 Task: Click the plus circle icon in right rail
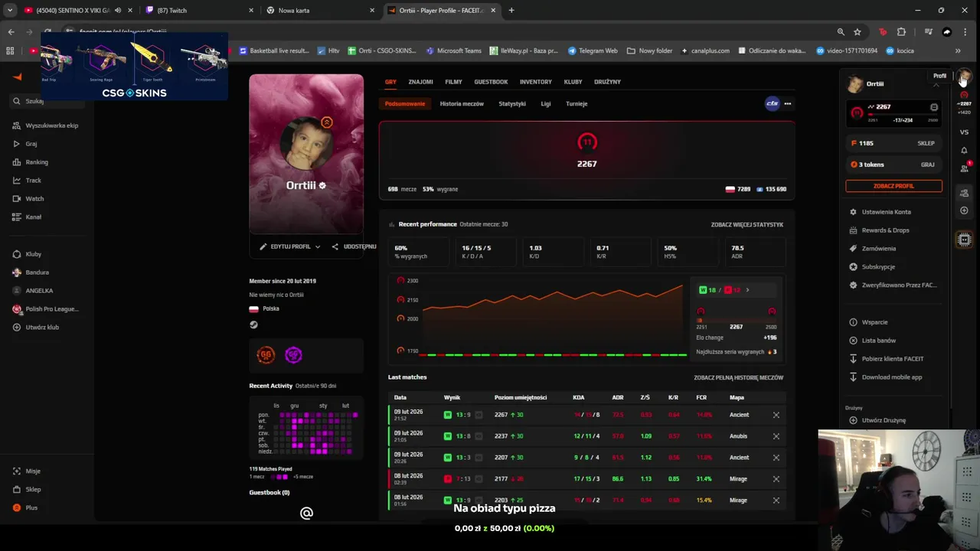click(x=964, y=210)
